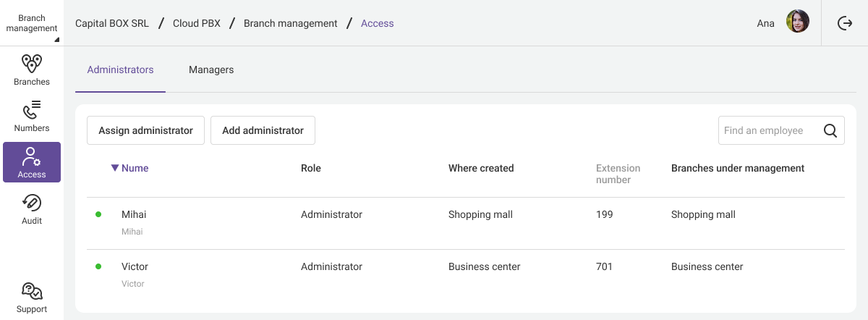Image resolution: width=868 pixels, height=320 pixels.
Task: Focus the Find an employee field
Action: click(x=770, y=131)
